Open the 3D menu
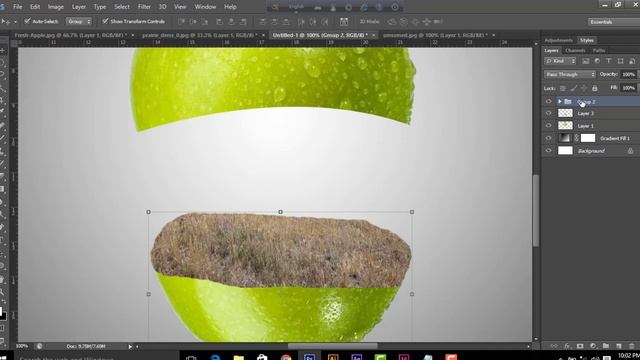 click(x=162, y=7)
